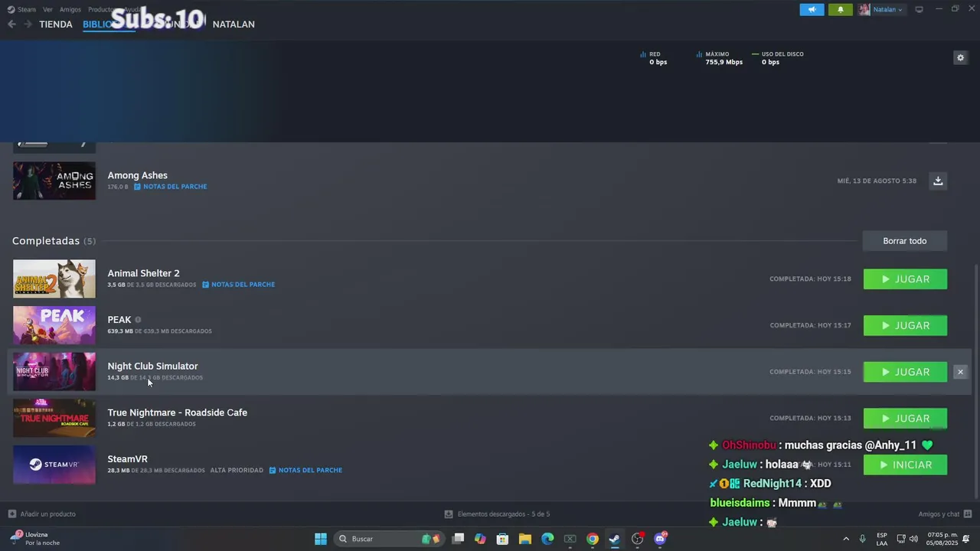
Task: Play Animal Shelter 2
Action: click(x=905, y=279)
